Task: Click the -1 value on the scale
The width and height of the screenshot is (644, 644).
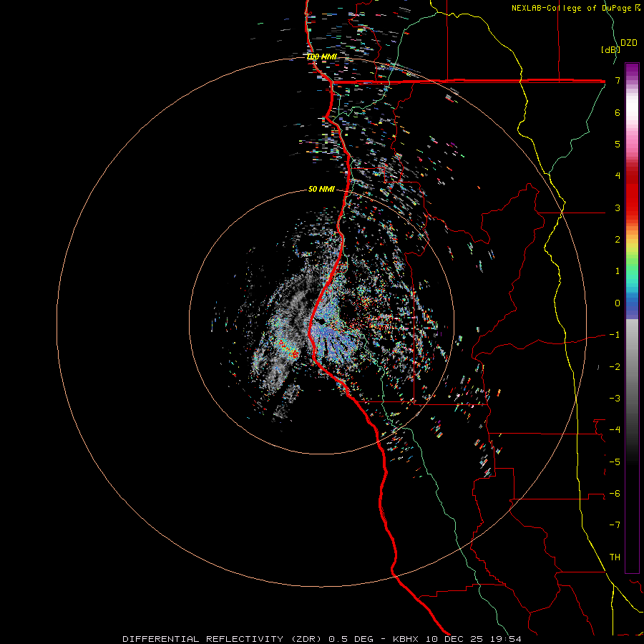Action: pos(615,335)
